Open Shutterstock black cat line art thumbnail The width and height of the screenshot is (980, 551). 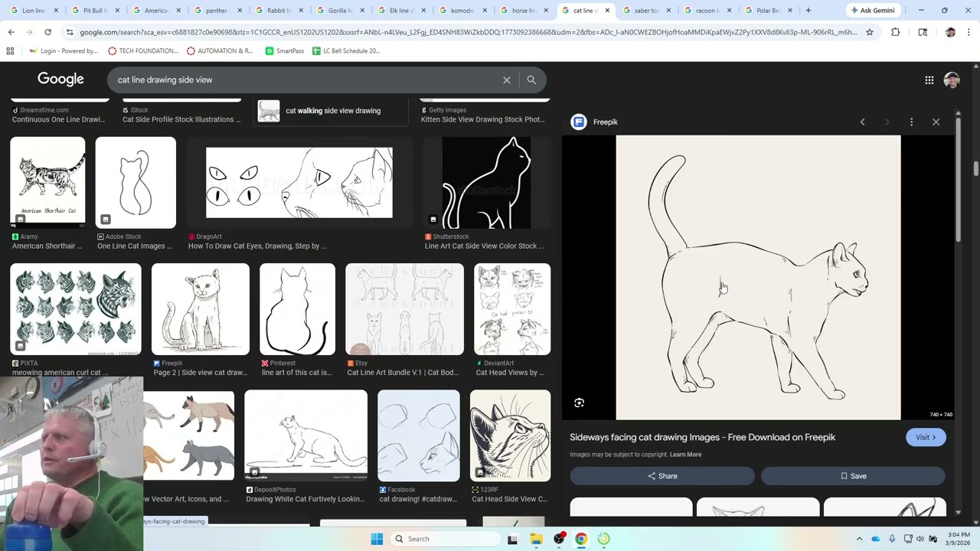pos(487,182)
